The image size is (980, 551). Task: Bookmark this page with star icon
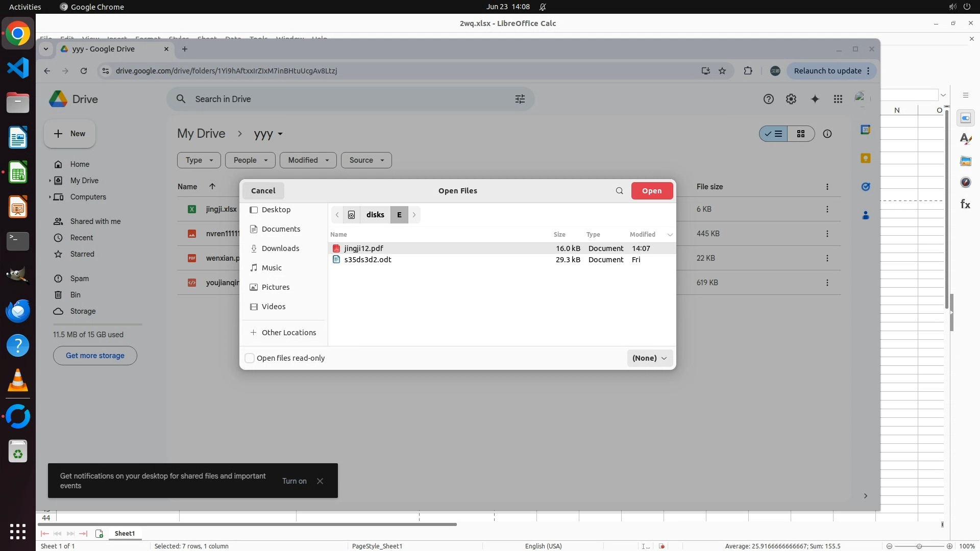click(722, 71)
